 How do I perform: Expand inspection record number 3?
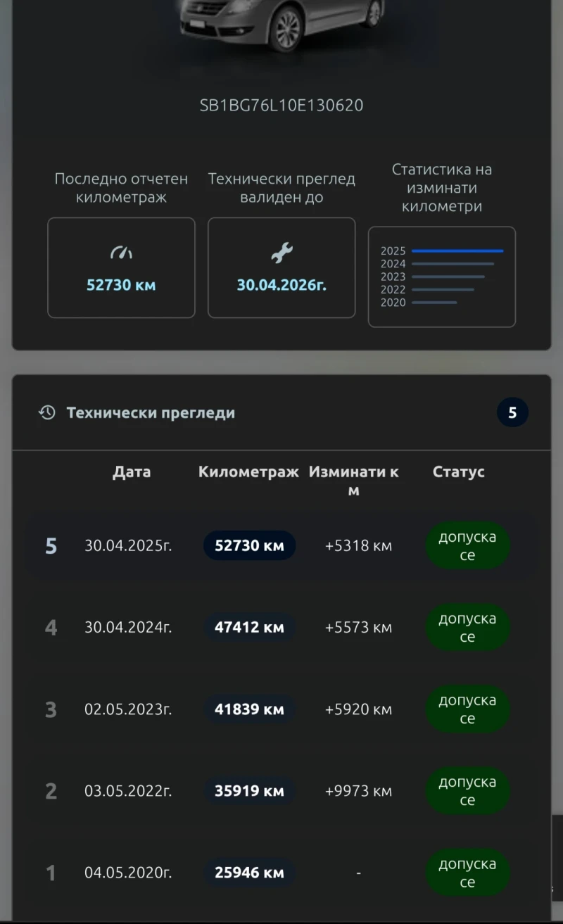pyautogui.click(x=281, y=709)
